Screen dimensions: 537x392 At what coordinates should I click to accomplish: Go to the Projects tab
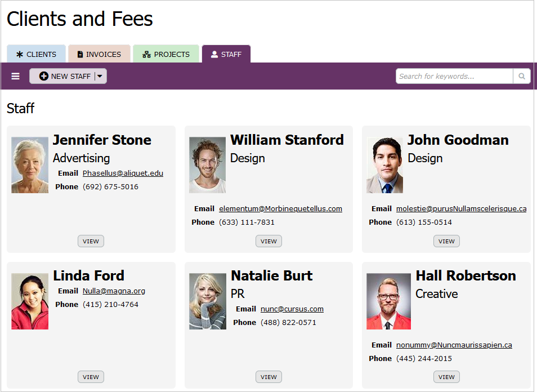[166, 55]
